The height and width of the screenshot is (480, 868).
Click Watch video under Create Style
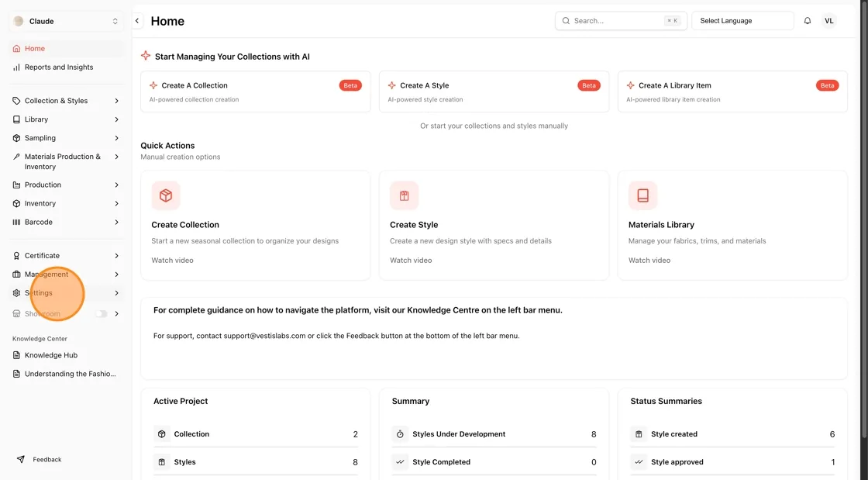click(411, 261)
